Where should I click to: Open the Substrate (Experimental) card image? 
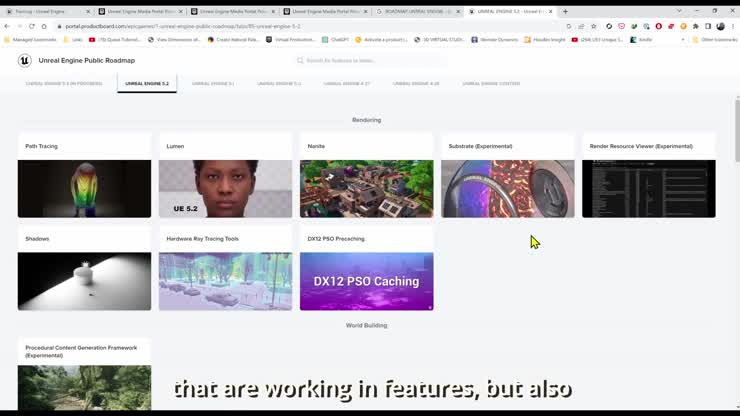tap(508, 188)
